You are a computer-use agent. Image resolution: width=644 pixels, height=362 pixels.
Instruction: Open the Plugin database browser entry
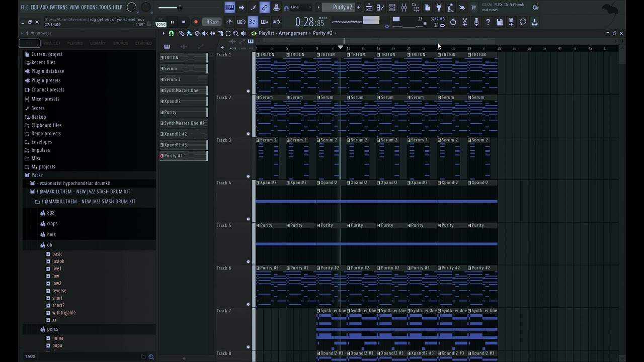tap(47, 71)
